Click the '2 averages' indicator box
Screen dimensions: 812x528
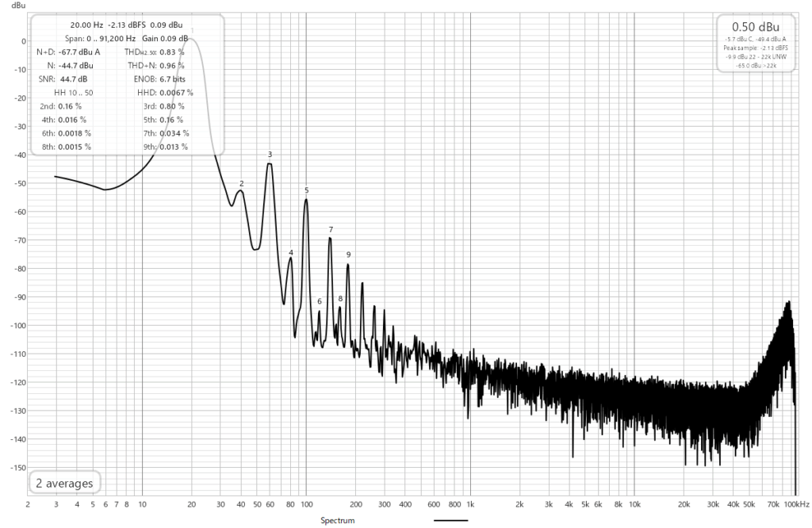pos(63,483)
